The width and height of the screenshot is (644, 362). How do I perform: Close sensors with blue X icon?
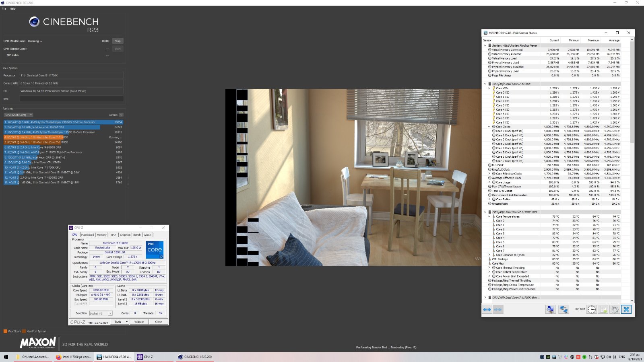pos(626,309)
